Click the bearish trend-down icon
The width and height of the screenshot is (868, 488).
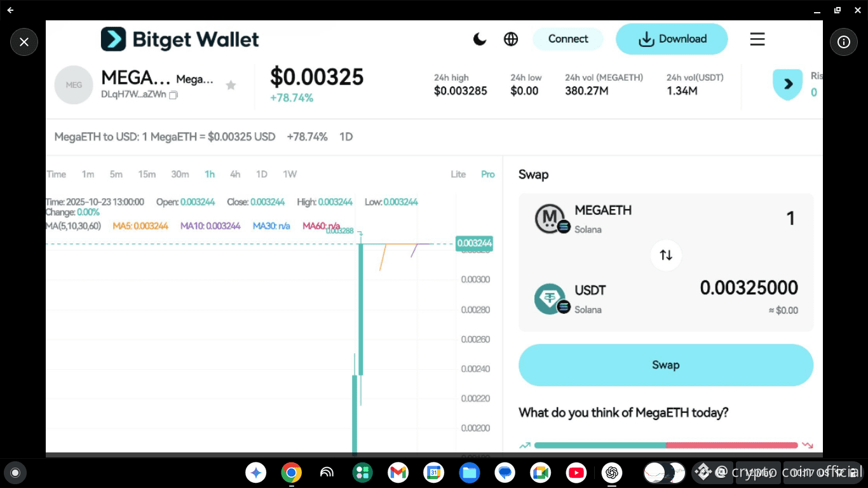point(808,445)
